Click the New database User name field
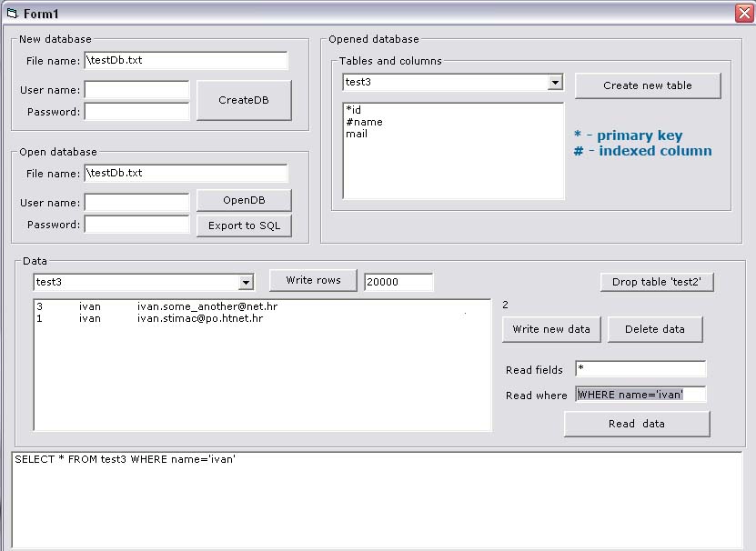The width and height of the screenshot is (756, 551). pos(136,90)
